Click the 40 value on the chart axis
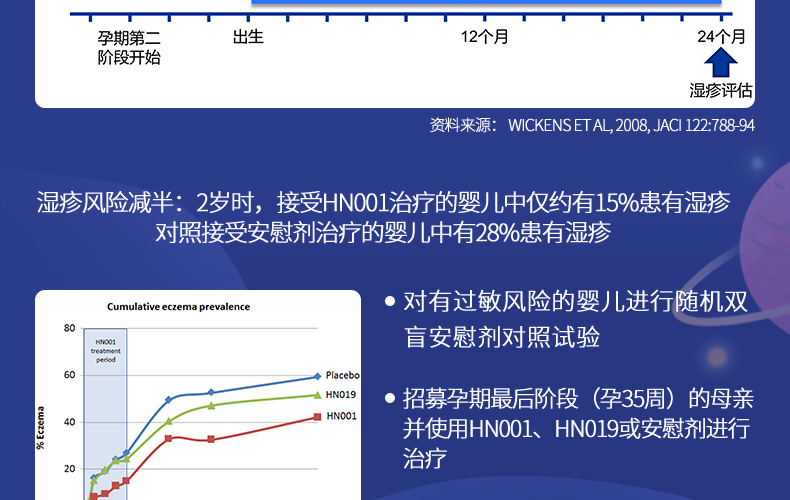Screen dimensions: 790x500 tap(70, 422)
